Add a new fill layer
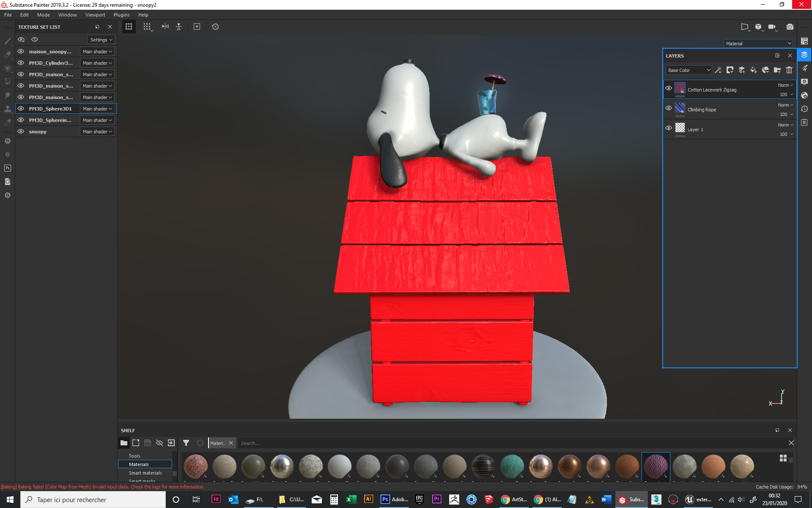 (753, 70)
